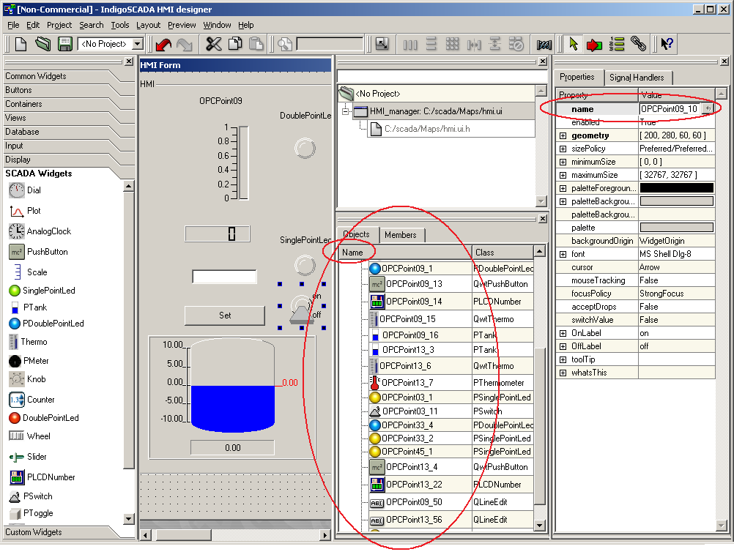Pick the Counter widget in toolbox
This screenshot has height=560, width=734.
coord(31,400)
